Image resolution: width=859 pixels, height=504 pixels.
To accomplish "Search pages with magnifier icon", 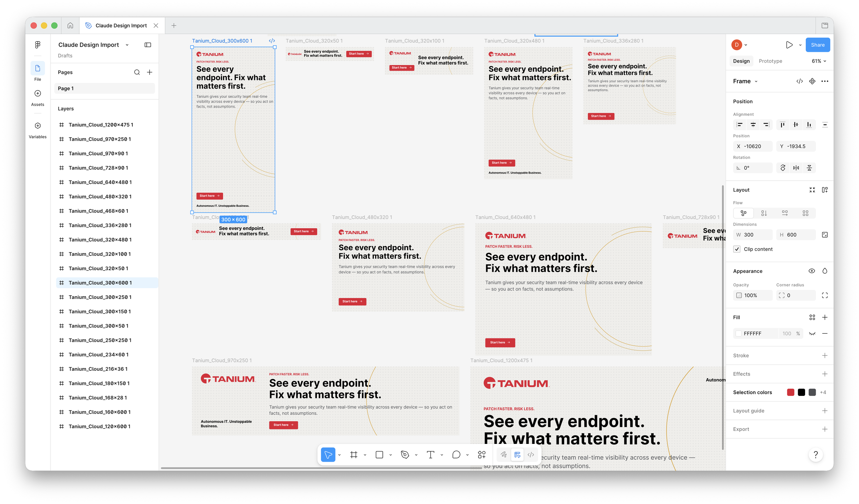I will 137,72.
